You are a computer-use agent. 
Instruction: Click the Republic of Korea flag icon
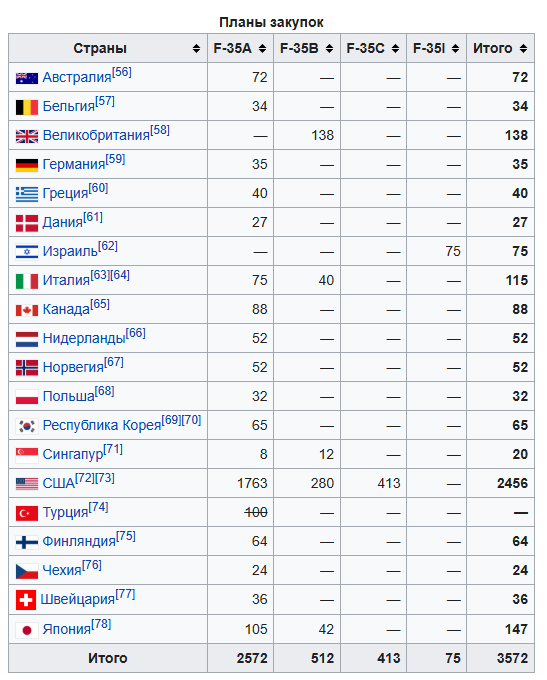point(27,426)
